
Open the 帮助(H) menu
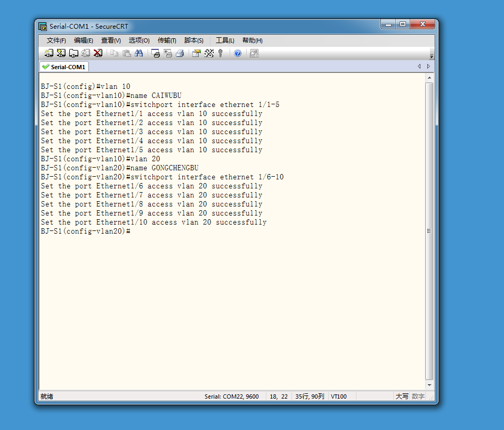(253, 40)
